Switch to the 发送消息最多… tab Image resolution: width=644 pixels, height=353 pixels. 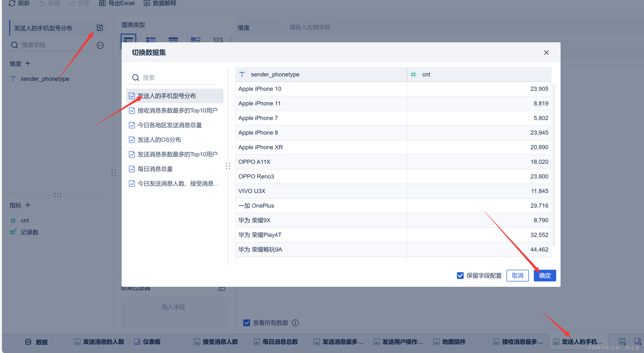pyautogui.click(x=338, y=342)
